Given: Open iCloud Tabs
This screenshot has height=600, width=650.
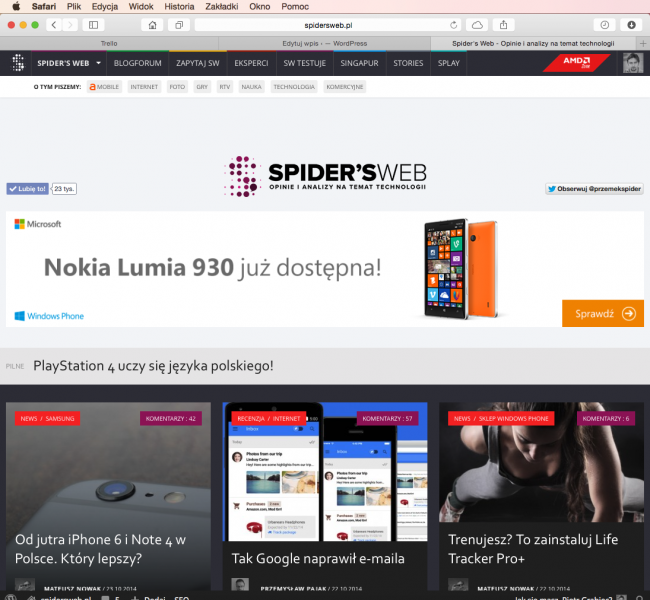Looking at the screenshot, I should pyautogui.click(x=477, y=25).
